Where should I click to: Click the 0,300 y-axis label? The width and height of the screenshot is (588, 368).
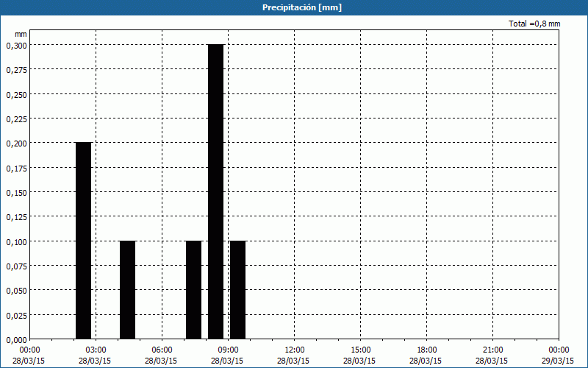(16, 45)
